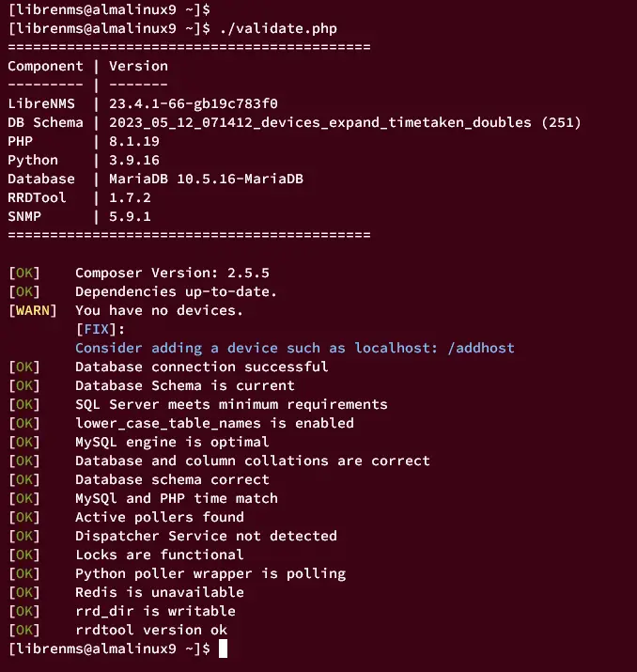Click the OK label beside "rrdtool version ok"
This screenshot has width=637, height=672.
point(24,630)
